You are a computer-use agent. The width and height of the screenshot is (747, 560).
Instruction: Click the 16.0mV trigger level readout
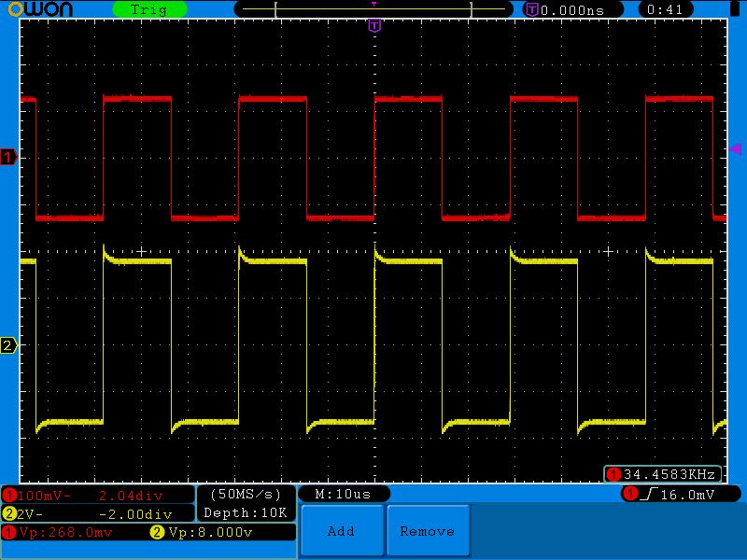687,495
